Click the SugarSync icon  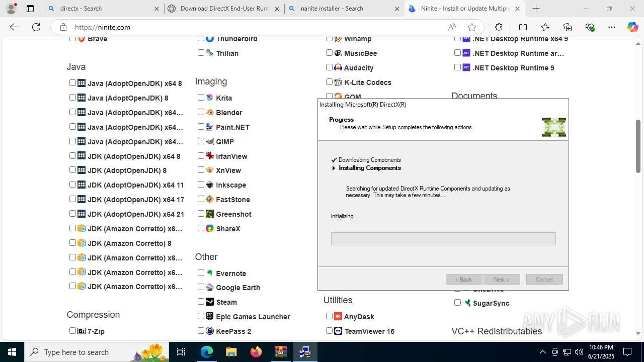[467, 303]
